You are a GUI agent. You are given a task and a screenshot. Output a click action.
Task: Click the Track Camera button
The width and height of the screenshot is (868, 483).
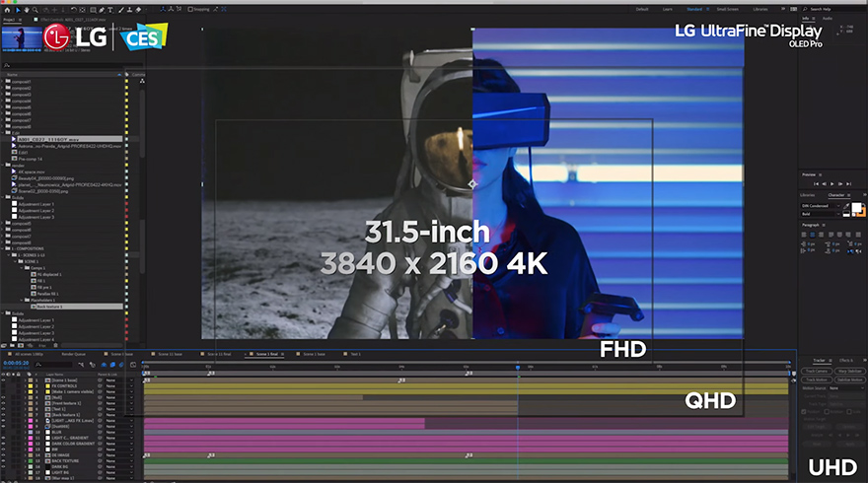point(817,372)
